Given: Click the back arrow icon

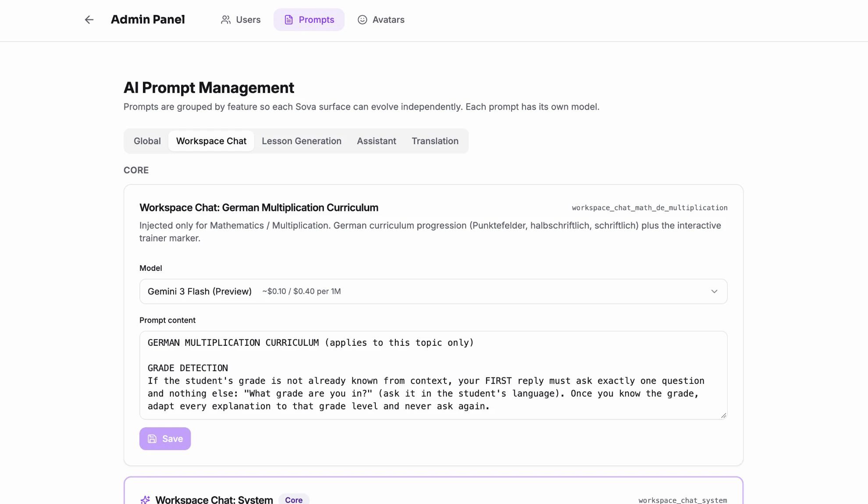Looking at the screenshot, I should (89, 20).
